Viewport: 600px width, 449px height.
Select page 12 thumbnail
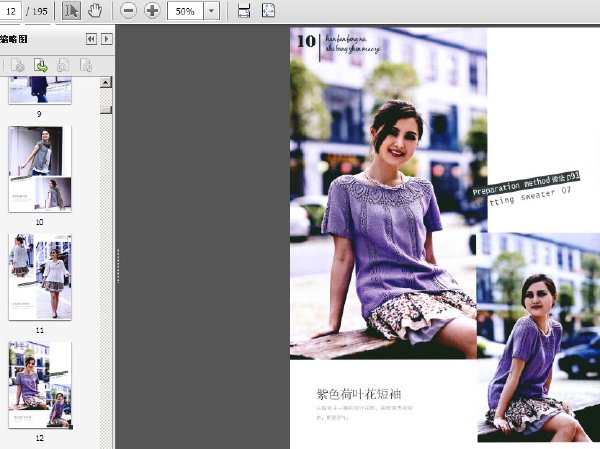[x=40, y=385]
